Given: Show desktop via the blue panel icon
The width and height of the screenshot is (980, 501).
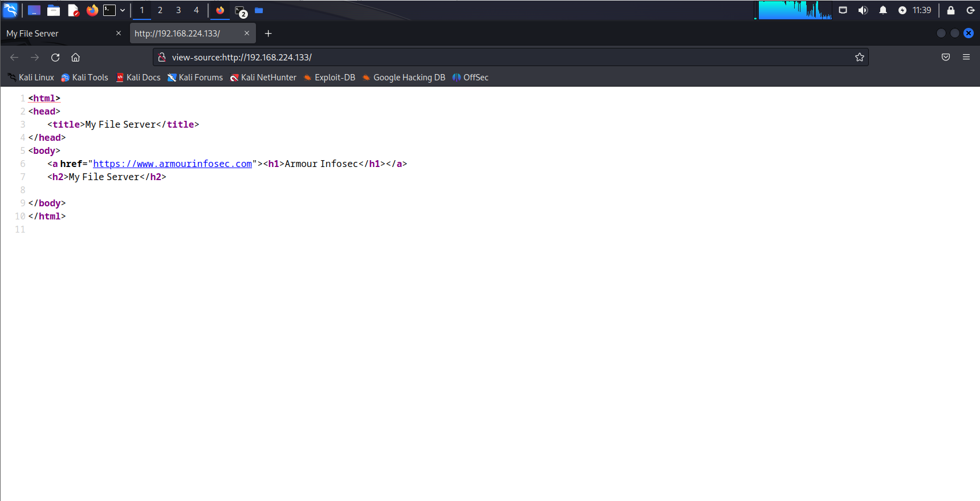Looking at the screenshot, I should (x=34, y=10).
